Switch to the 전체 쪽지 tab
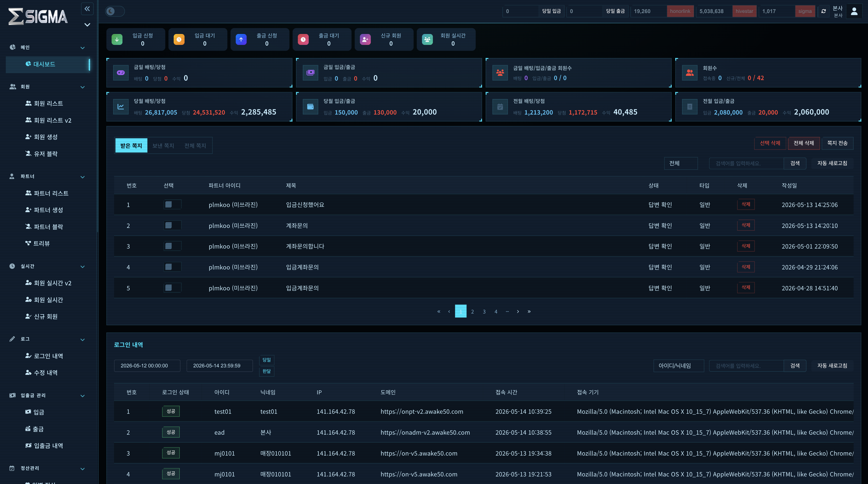Screen dimensions: 868x484 pos(195,146)
